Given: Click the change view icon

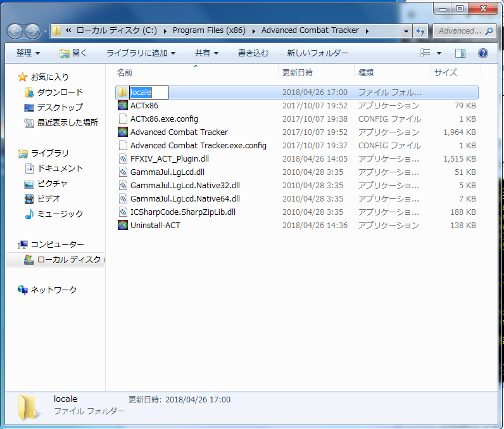Looking at the screenshot, I should [425, 53].
